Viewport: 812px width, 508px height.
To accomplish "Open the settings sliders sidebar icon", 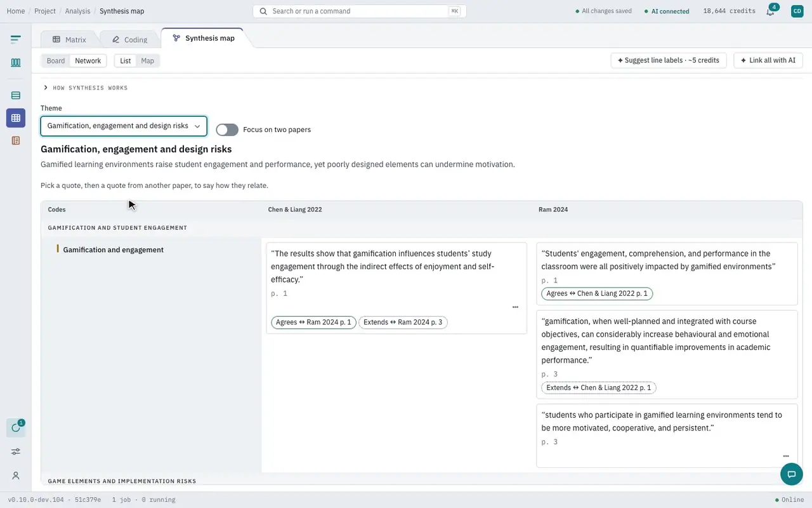I will coord(16,451).
